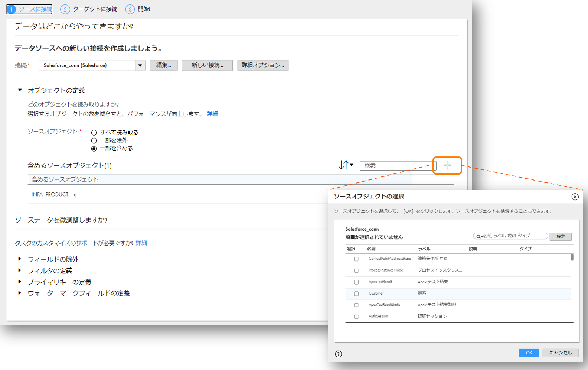The height and width of the screenshot is (370, 588).
Task: Click the '新しい接続...' button
Action: [207, 65]
